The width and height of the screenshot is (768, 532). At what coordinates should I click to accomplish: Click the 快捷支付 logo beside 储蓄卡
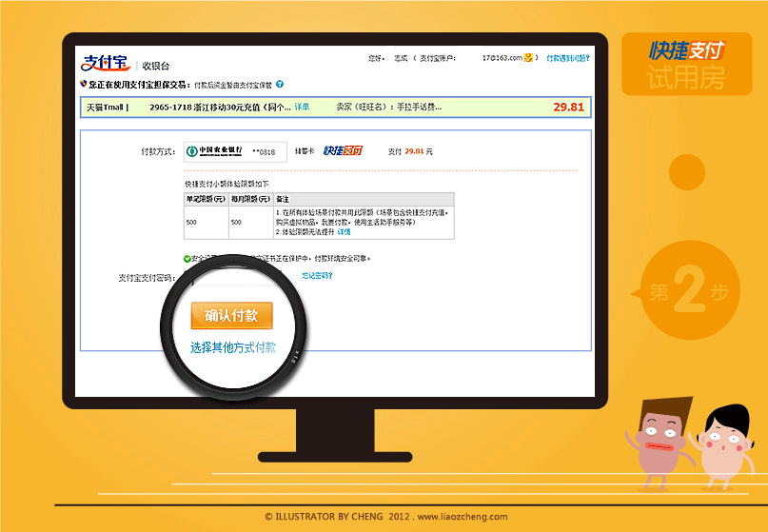[x=343, y=150]
